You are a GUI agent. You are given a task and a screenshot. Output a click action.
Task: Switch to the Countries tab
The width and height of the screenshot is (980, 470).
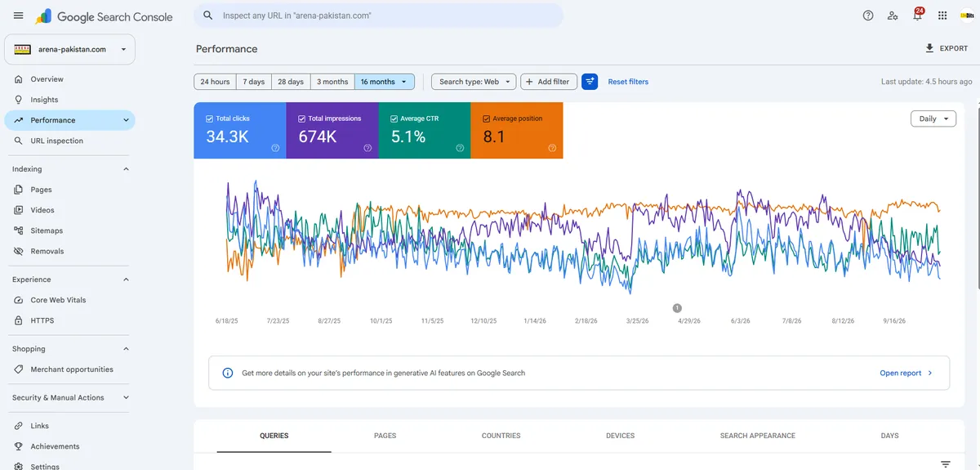pos(501,436)
